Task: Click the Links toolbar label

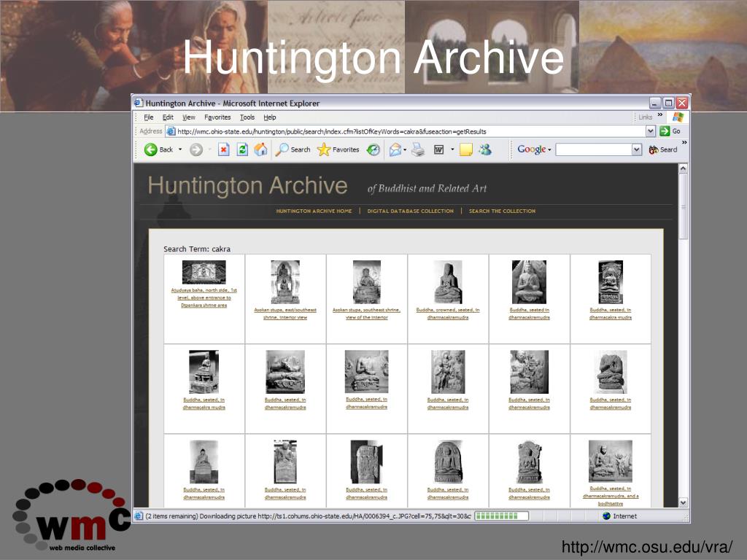Action: click(645, 117)
